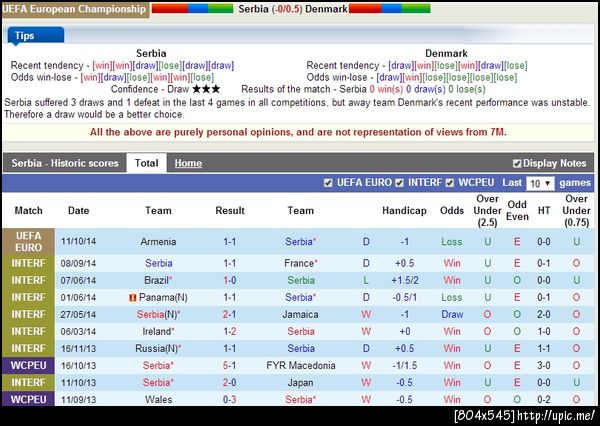Click the Date column header
Screen dimensions: 600x426
pyautogui.click(x=78, y=211)
